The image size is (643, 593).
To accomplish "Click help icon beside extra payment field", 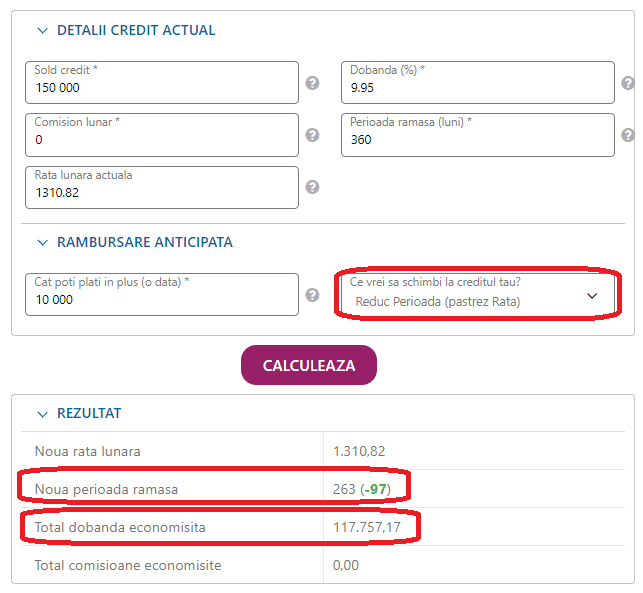I will pos(312,295).
